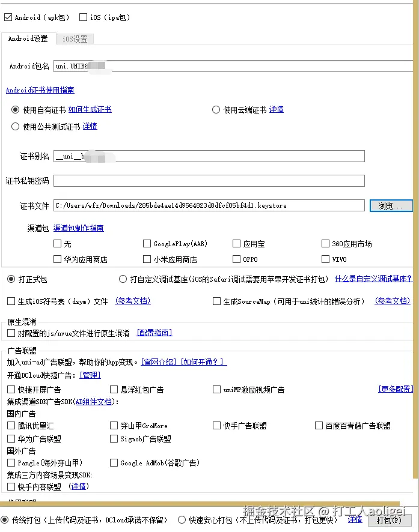
Task: Check Google AdMob(谷歌广告) checkbox
Action: click(x=114, y=463)
